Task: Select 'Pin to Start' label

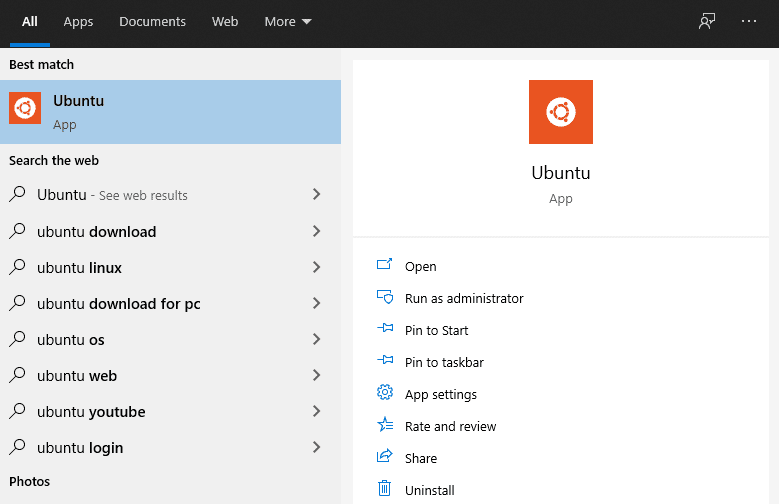Action: [436, 331]
